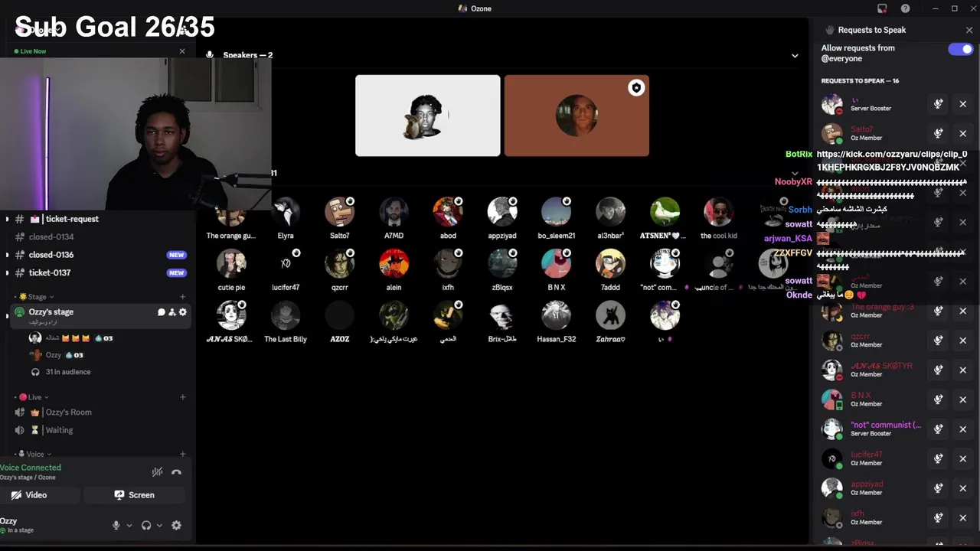The width and height of the screenshot is (980, 551).
Task: Open microphone input options dropdown arrow
Action: click(x=129, y=526)
